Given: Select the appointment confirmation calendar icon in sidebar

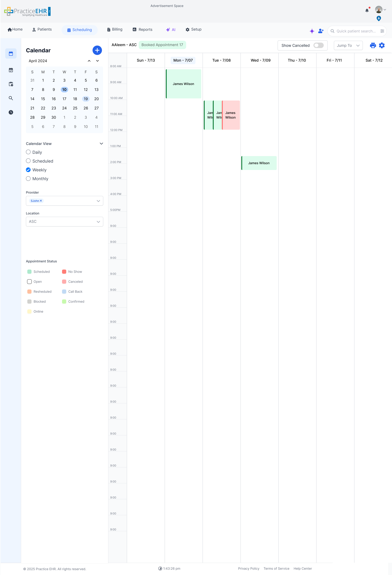Looking at the screenshot, I should click(11, 70).
